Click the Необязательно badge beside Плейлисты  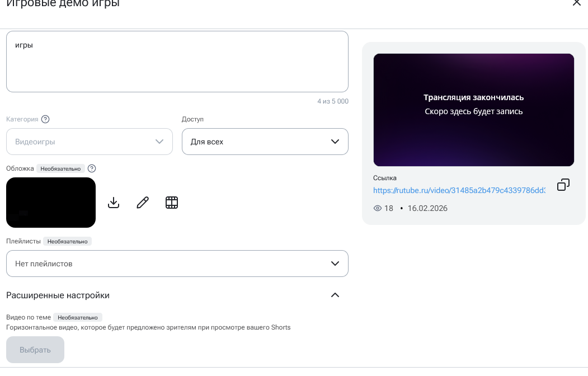(68, 241)
